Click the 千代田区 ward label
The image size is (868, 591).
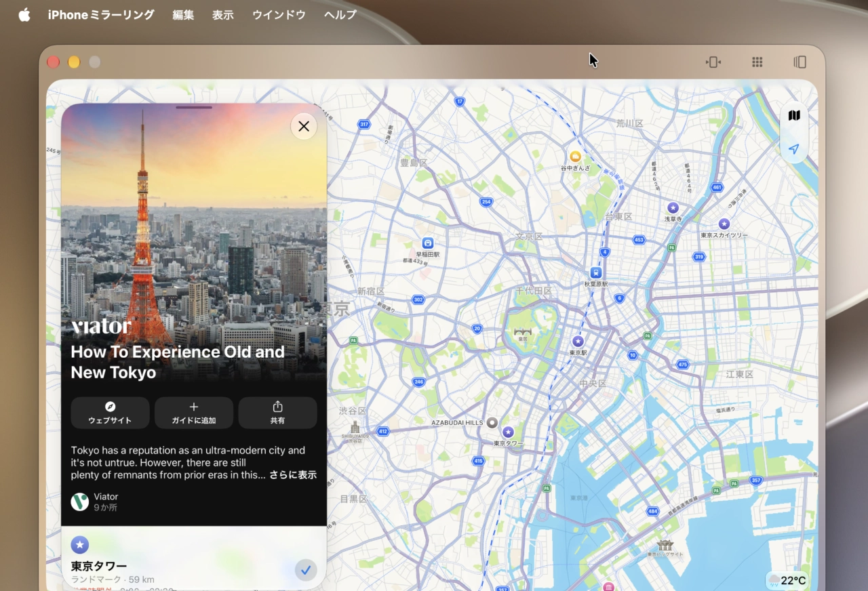pyautogui.click(x=534, y=291)
